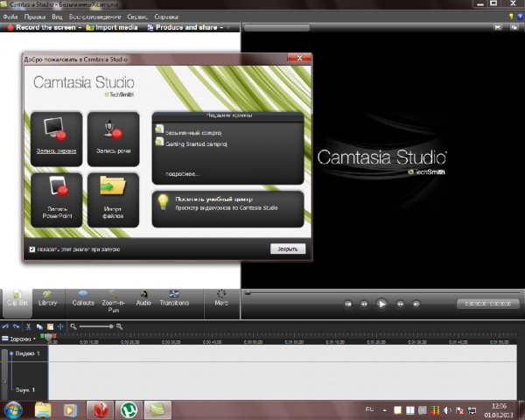
Task: Open the Windows Start button
Action: tap(13, 410)
